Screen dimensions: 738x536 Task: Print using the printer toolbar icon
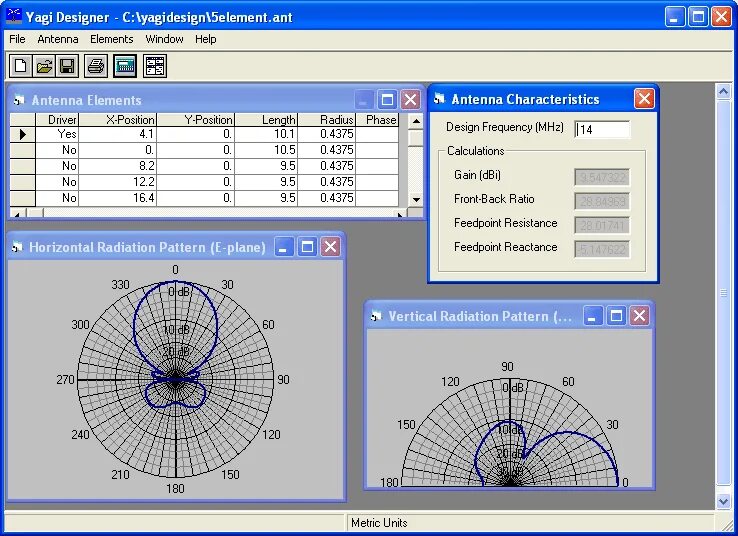point(96,66)
